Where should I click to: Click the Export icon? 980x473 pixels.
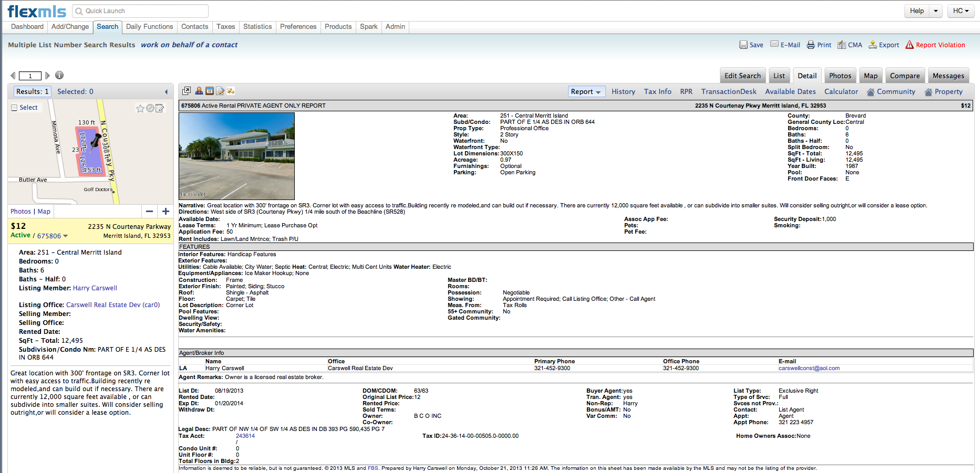(873, 45)
